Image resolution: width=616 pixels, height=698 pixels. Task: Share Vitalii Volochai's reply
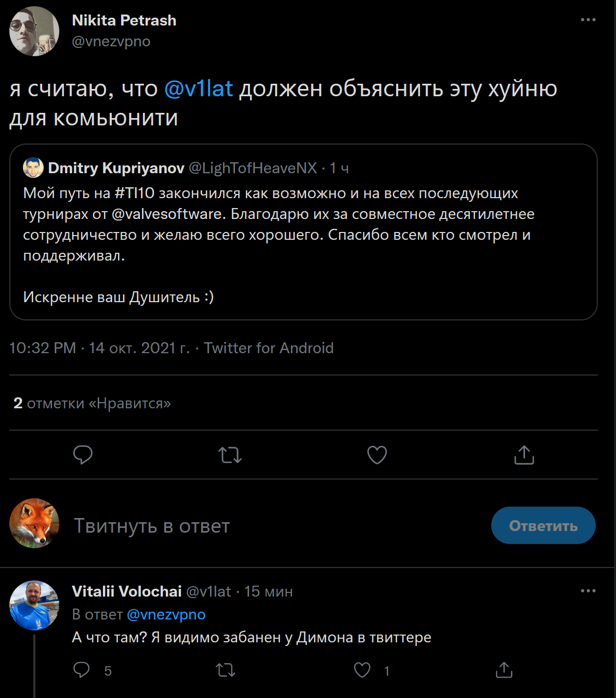(504, 670)
